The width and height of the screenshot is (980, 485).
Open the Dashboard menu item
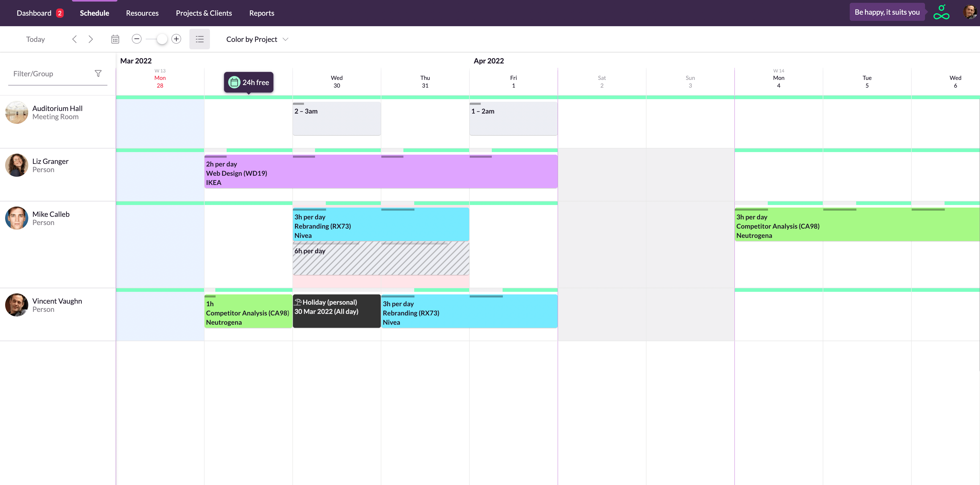click(34, 13)
